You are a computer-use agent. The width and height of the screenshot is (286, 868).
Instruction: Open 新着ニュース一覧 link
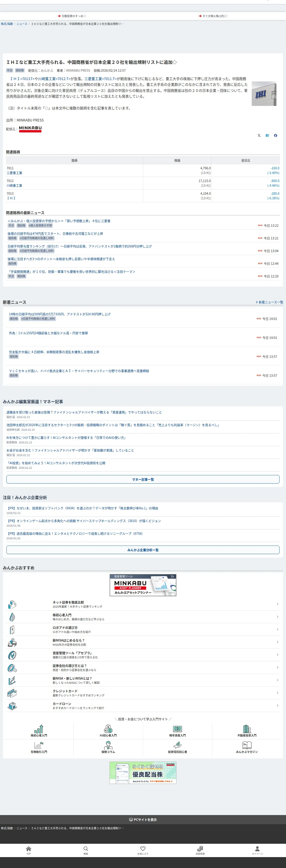coord(270,302)
